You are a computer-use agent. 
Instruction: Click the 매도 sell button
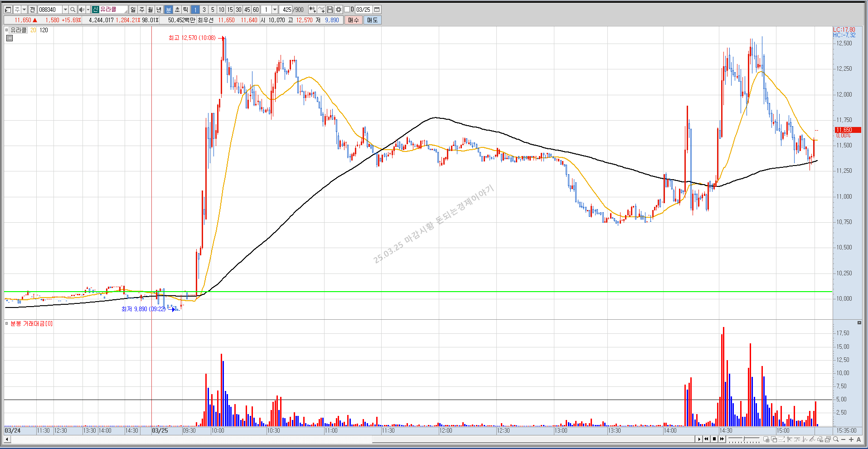coord(373,20)
